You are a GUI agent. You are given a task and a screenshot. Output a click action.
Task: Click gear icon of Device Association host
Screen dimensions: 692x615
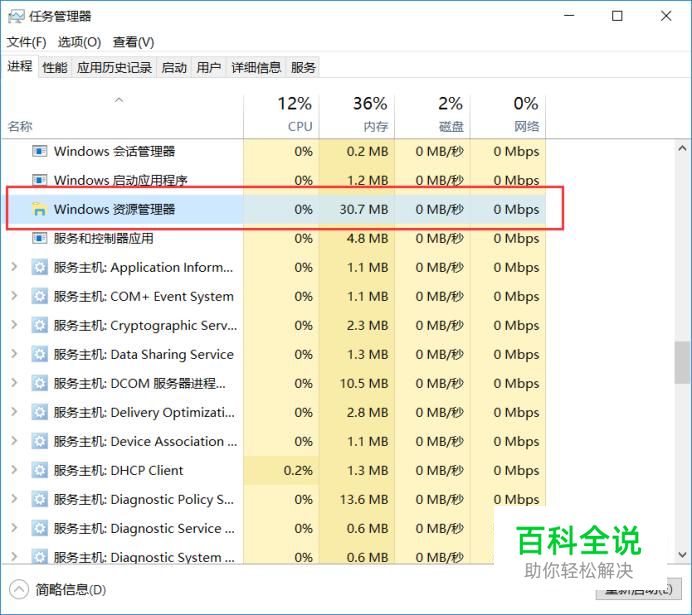(40, 441)
